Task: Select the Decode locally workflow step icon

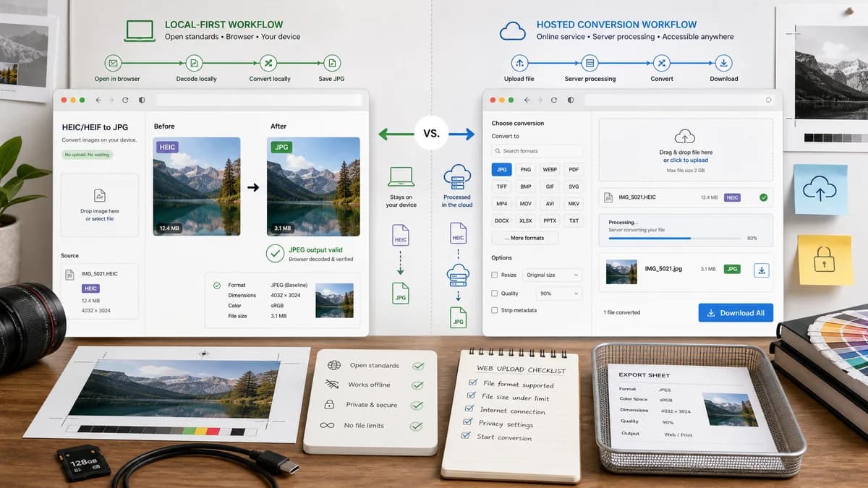Action: click(x=193, y=62)
